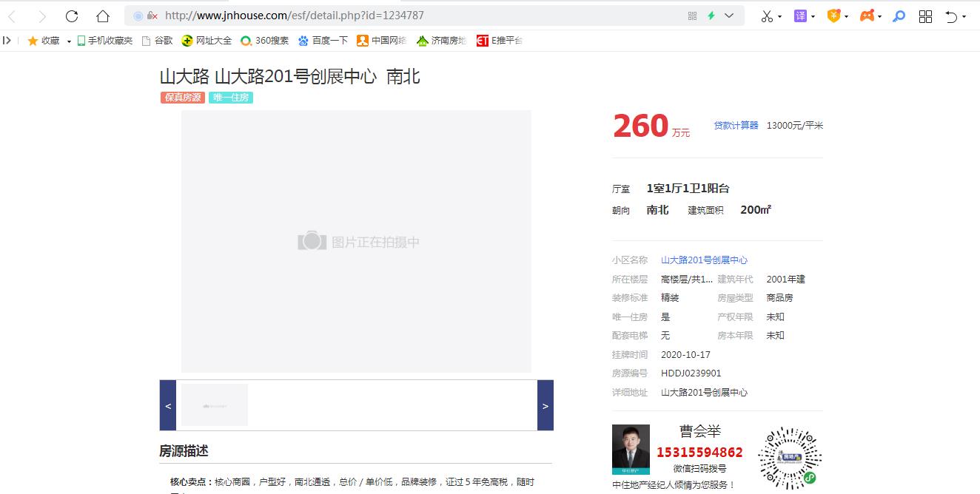Click the purple translate icon
Image resolution: width=980 pixels, height=494 pixels.
pos(800,16)
